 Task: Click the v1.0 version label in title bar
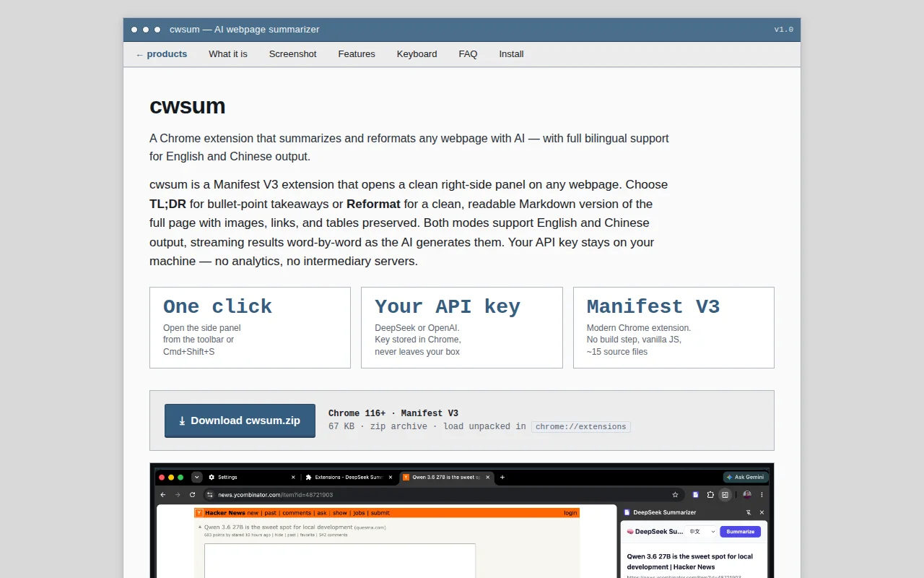(x=783, y=30)
